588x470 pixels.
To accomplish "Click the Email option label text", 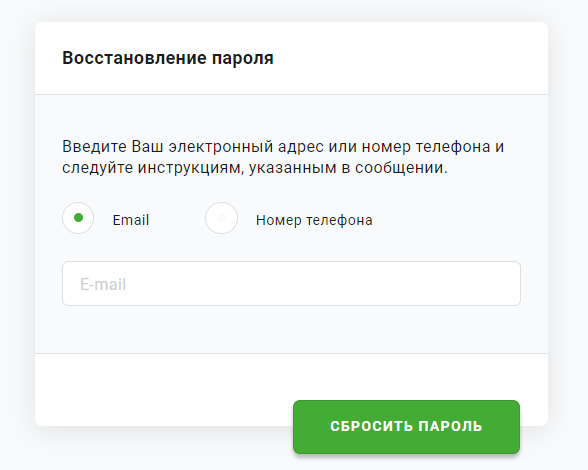I will click(x=131, y=220).
